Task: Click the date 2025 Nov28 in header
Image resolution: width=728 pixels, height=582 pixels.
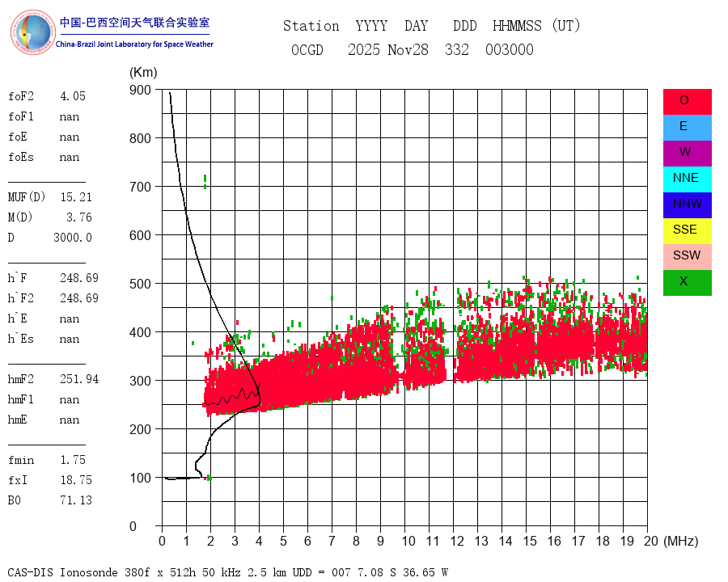Action: (388, 49)
